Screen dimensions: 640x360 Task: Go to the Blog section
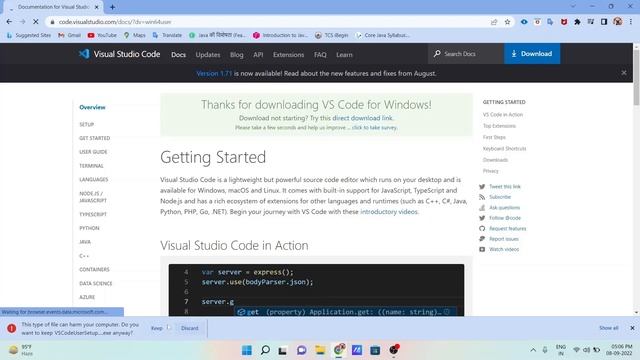coord(236,54)
